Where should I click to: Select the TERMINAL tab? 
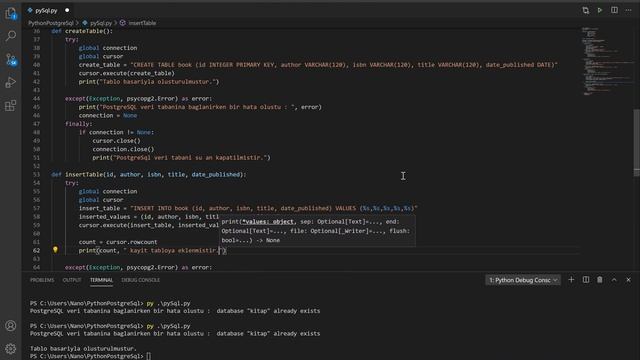pos(101,280)
